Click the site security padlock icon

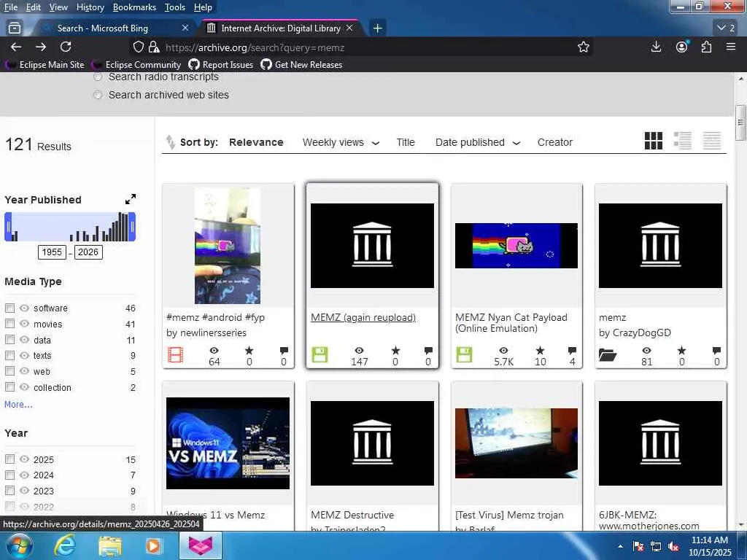[x=153, y=47]
